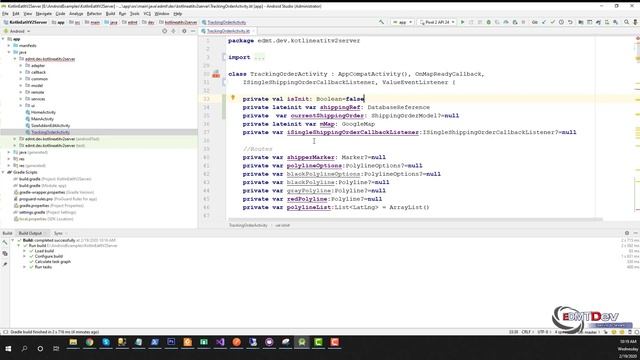Click the Project panel settings gear

click(184, 31)
